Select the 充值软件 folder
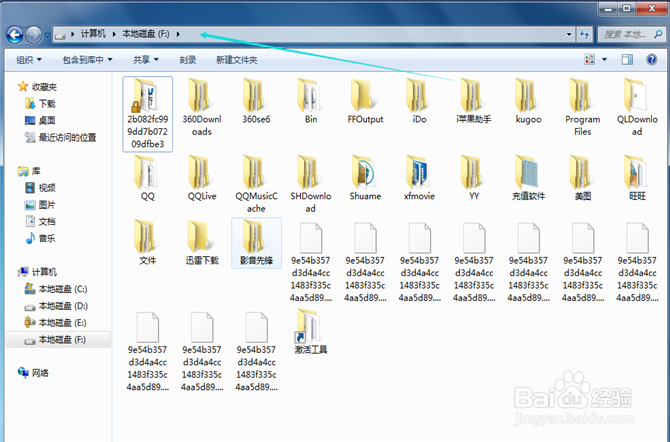670x442 pixels. pos(529,178)
